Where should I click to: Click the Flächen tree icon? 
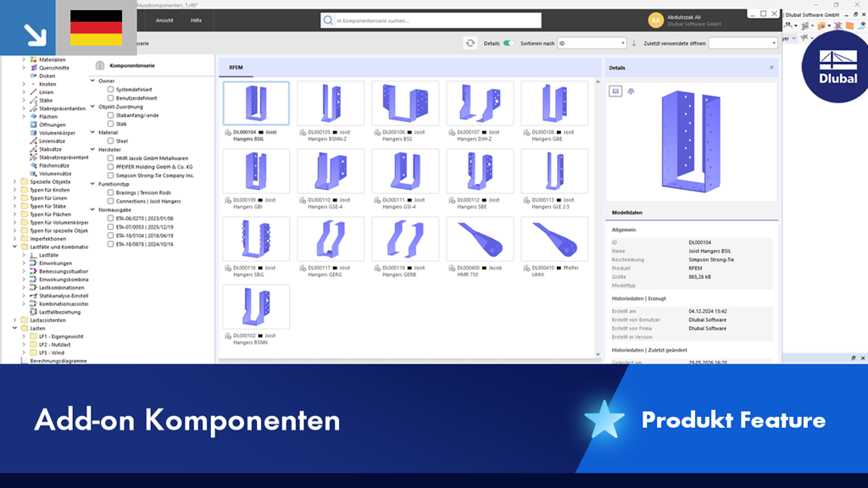(34, 117)
